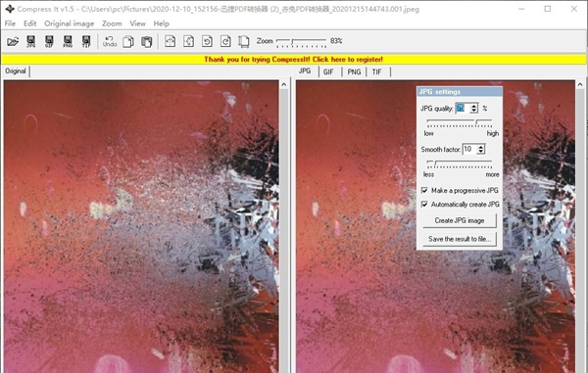This screenshot has height=373, width=588.
Task: Switch to the GIF tab
Action: (x=328, y=71)
